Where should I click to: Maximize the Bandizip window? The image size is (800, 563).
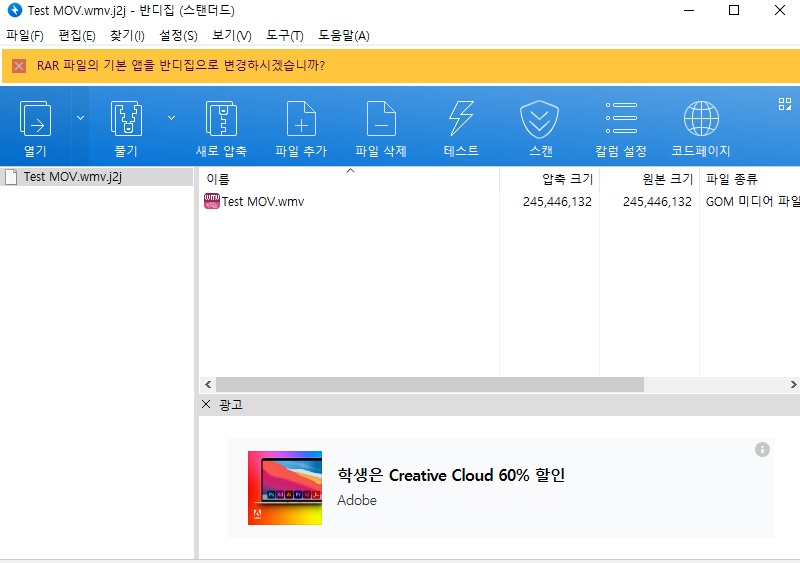[734, 10]
